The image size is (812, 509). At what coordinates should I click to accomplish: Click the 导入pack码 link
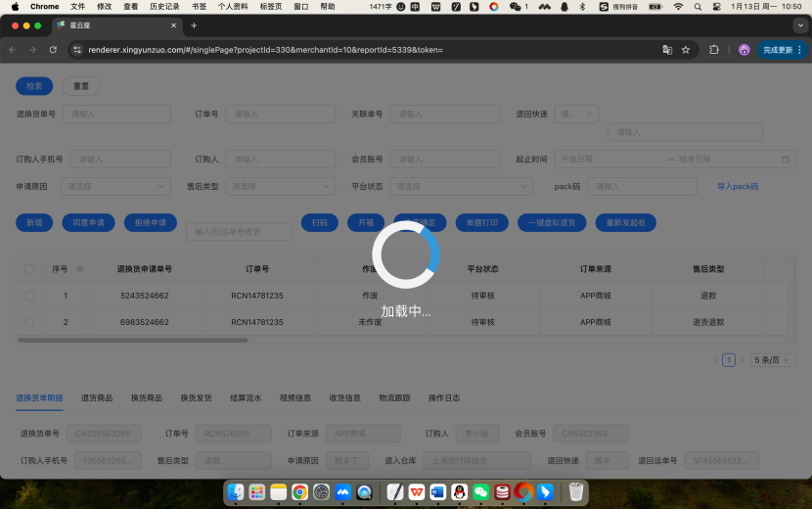click(x=738, y=186)
